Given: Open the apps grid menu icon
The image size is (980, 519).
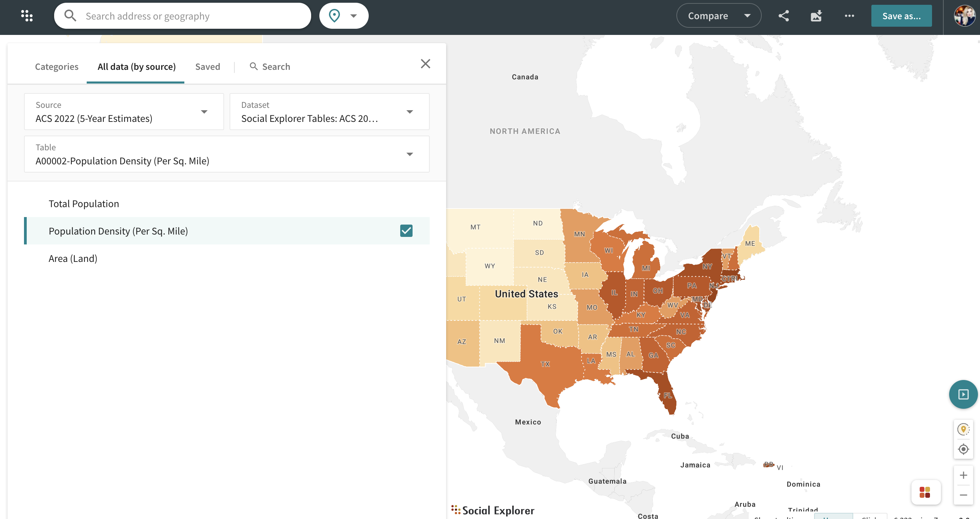Looking at the screenshot, I should [27, 16].
